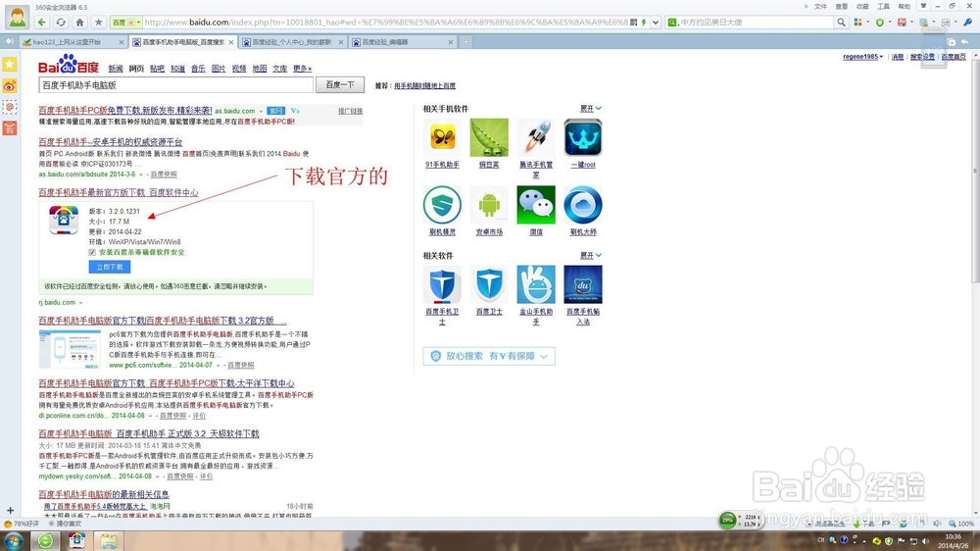Open the user avatar profile icon
The image size is (980, 551).
point(18,17)
